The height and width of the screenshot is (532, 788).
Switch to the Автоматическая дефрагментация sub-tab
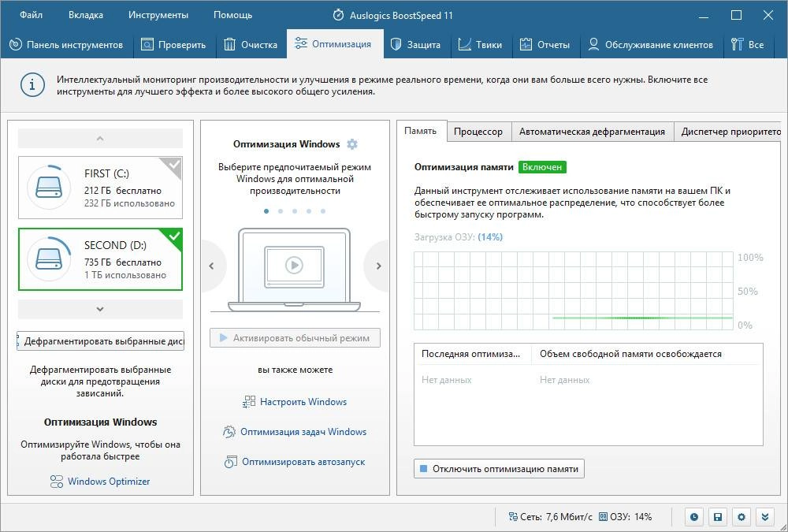pyautogui.click(x=592, y=132)
